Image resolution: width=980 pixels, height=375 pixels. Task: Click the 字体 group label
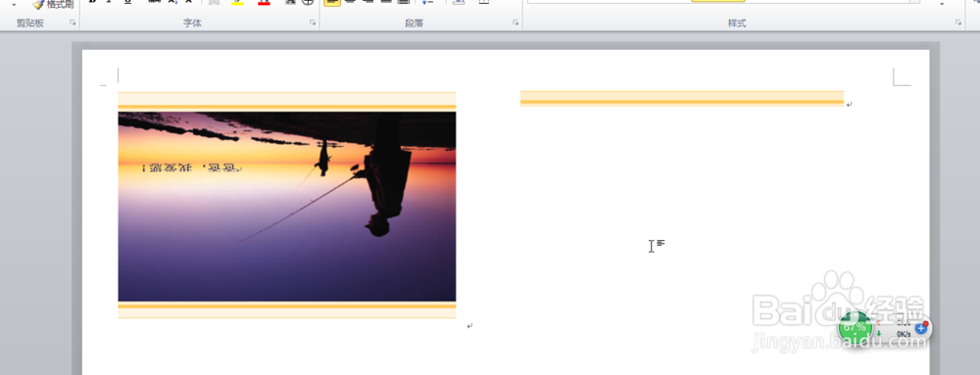point(192,23)
